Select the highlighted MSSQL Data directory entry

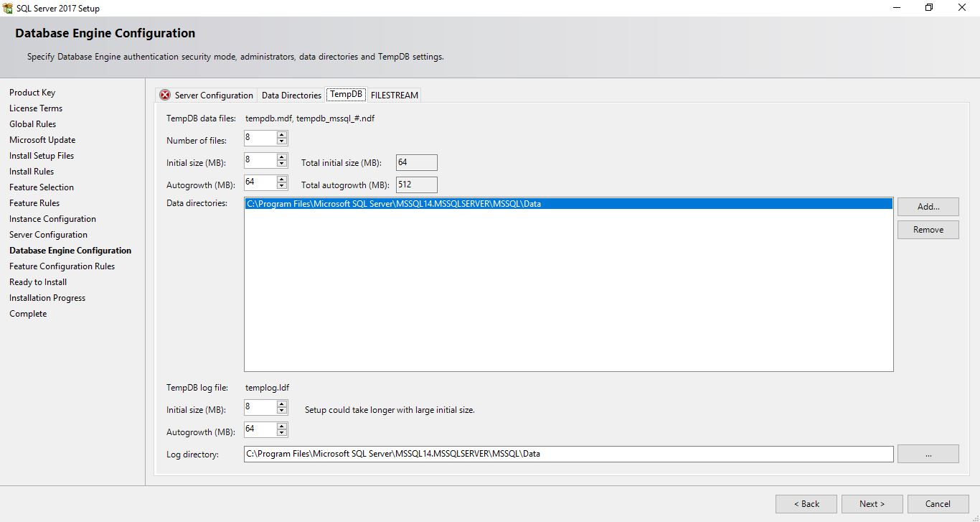tap(502, 203)
